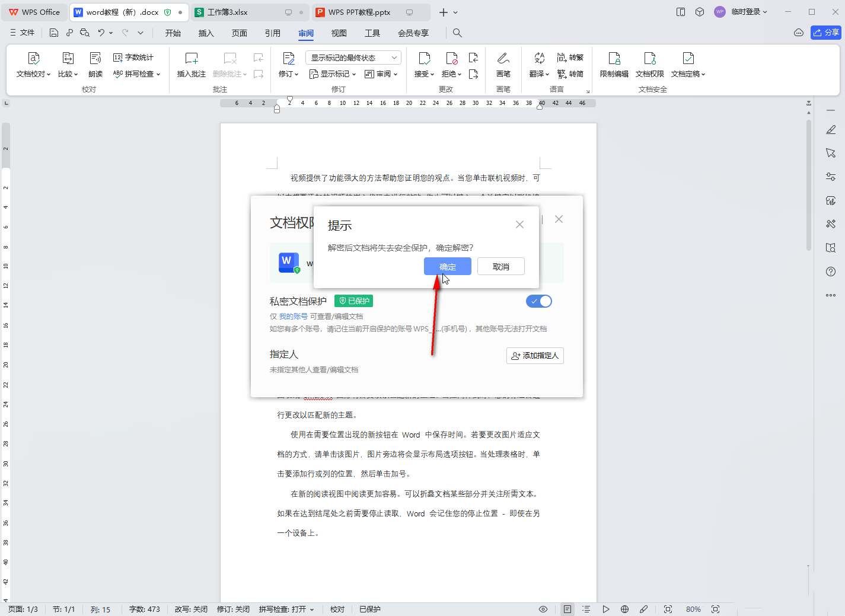
Task: Reject changes with the 拒绝 icon
Action: point(452,58)
